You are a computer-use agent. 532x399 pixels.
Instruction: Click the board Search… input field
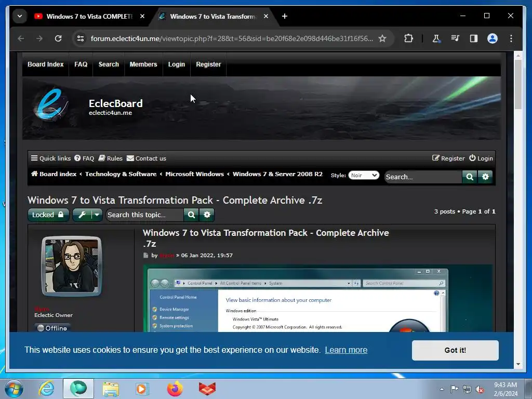[423, 177]
